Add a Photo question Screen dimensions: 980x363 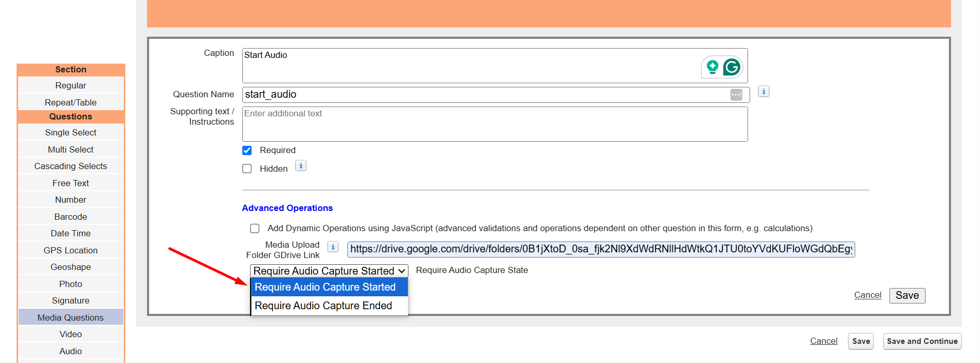tap(71, 284)
